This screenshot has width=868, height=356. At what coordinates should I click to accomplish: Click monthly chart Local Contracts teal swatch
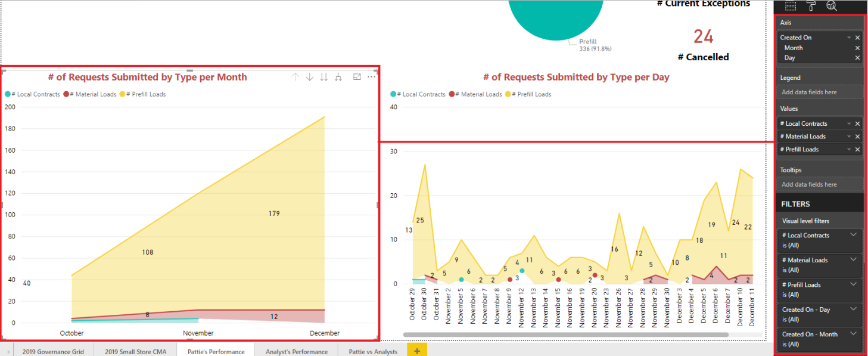point(8,94)
